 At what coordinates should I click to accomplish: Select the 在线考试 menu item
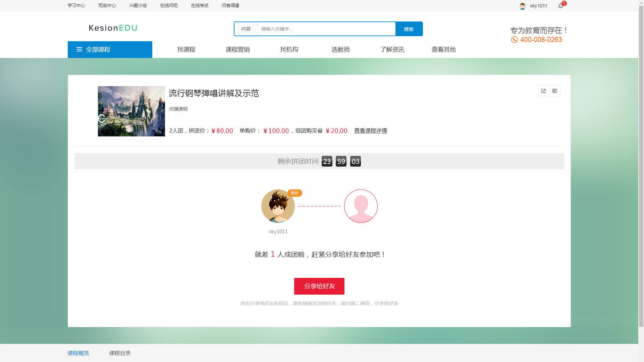pyautogui.click(x=200, y=5)
